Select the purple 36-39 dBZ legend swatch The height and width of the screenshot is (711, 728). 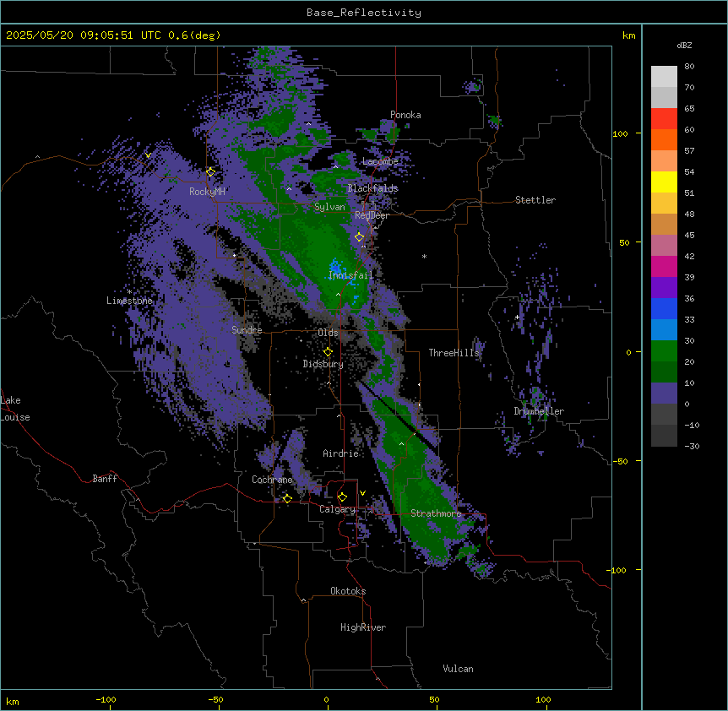pyautogui.click(x=664, y=287)
